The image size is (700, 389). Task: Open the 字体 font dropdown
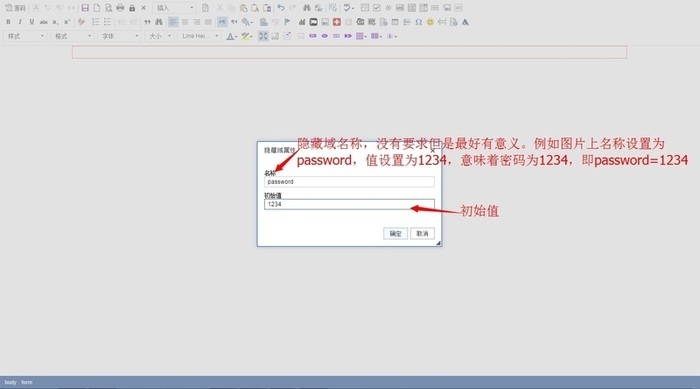(119, 36)
